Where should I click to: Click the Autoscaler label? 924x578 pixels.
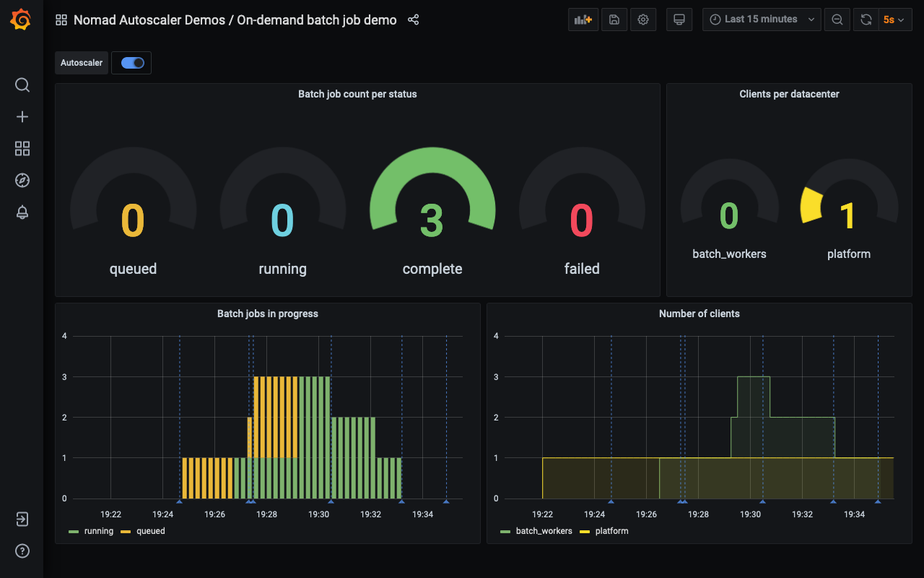[x=82, y=63]
